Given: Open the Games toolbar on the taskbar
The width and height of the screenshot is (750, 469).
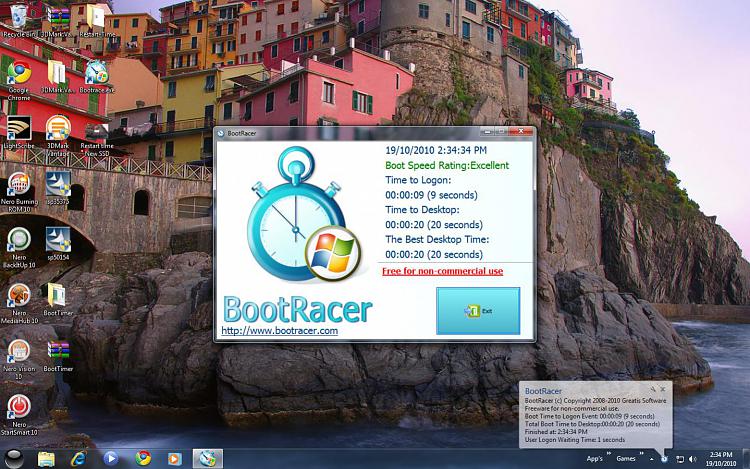Looking at the screenshot, I should (x=626, y=459).
